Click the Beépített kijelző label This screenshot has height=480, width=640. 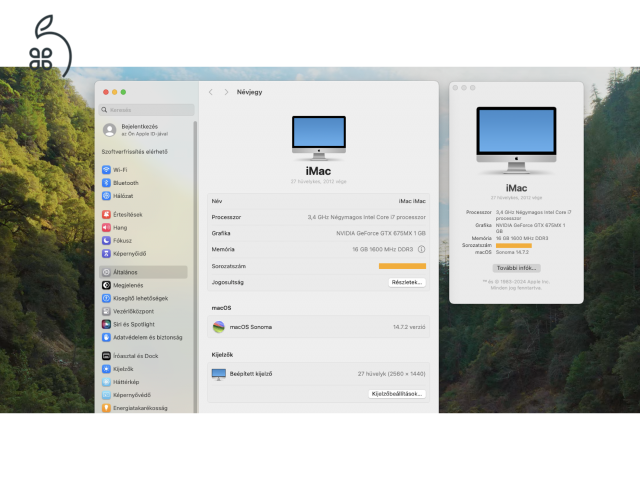click(251, 374)
